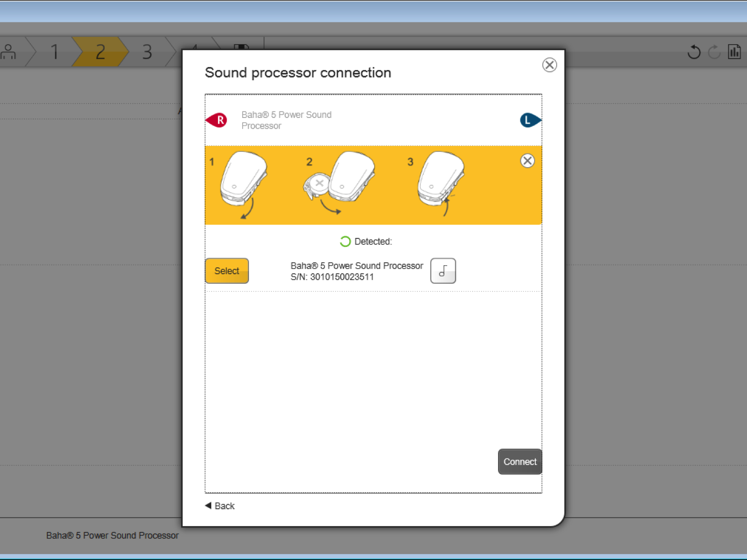Click the serial number S/N: 3010150023511 text
747x560 pixels.
click(332, 277)
